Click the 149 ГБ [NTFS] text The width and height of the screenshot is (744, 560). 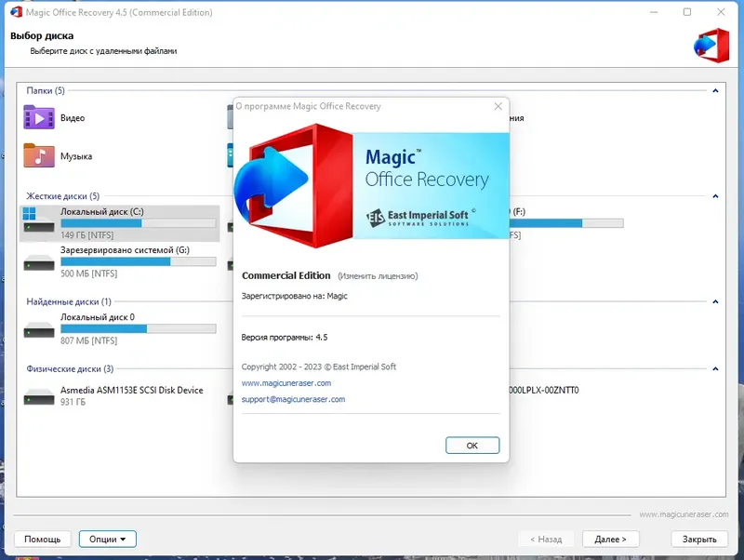[86, 235]
